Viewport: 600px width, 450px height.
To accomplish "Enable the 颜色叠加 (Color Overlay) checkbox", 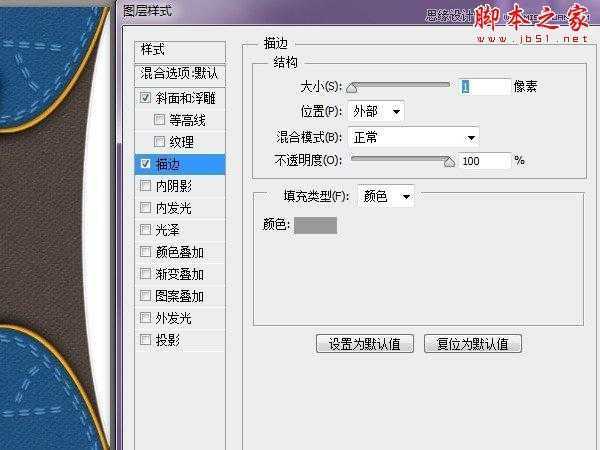I will pyautogui.click(x=146, y=252).
